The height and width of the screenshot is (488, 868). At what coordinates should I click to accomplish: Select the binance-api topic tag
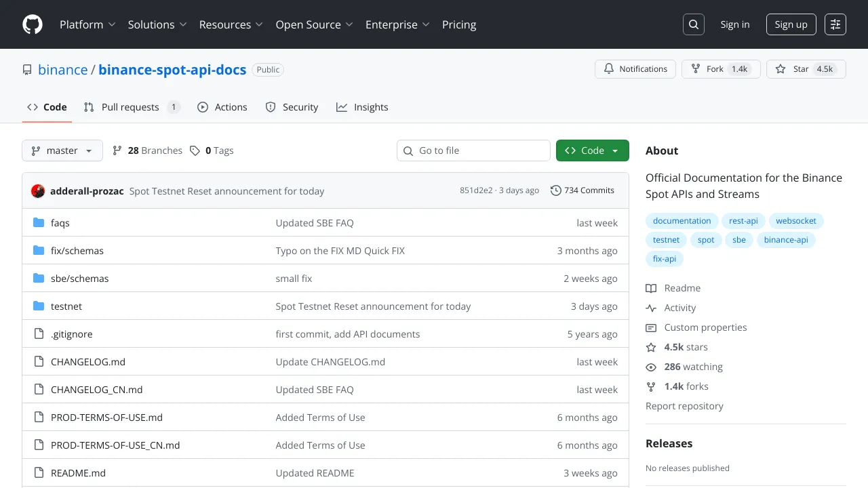(786, 240)
